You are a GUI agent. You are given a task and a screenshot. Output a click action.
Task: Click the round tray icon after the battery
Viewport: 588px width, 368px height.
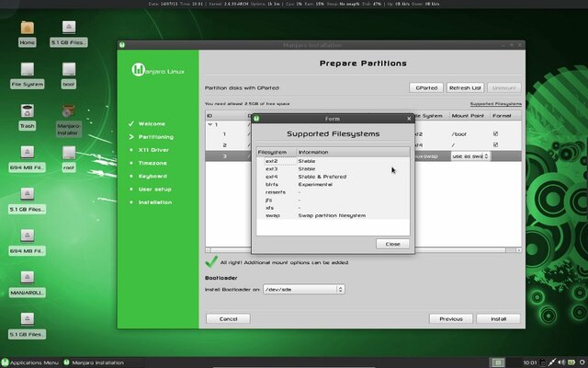click(x=582, y=362)
